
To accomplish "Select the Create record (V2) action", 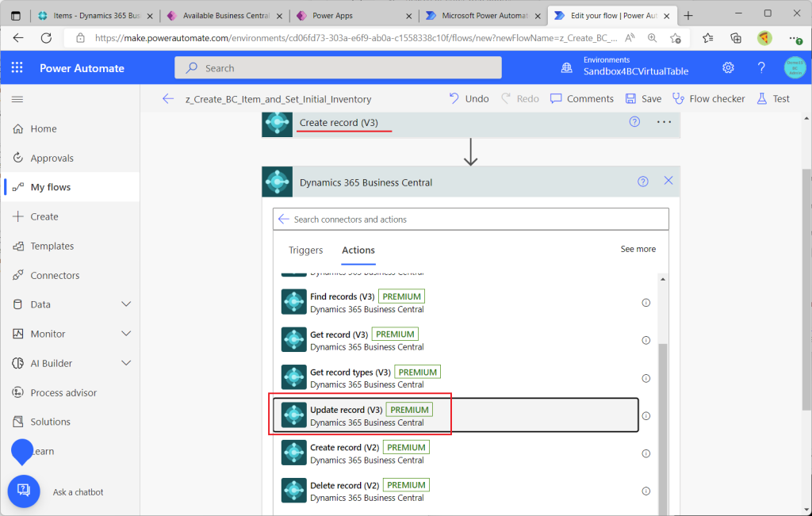I will (456, 453).
